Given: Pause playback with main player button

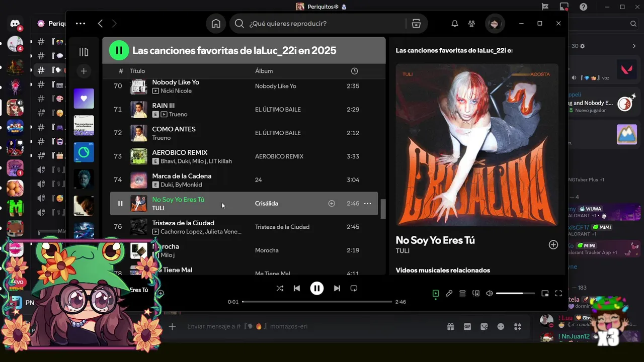Looking at the screenshot, I should point(316,288).
